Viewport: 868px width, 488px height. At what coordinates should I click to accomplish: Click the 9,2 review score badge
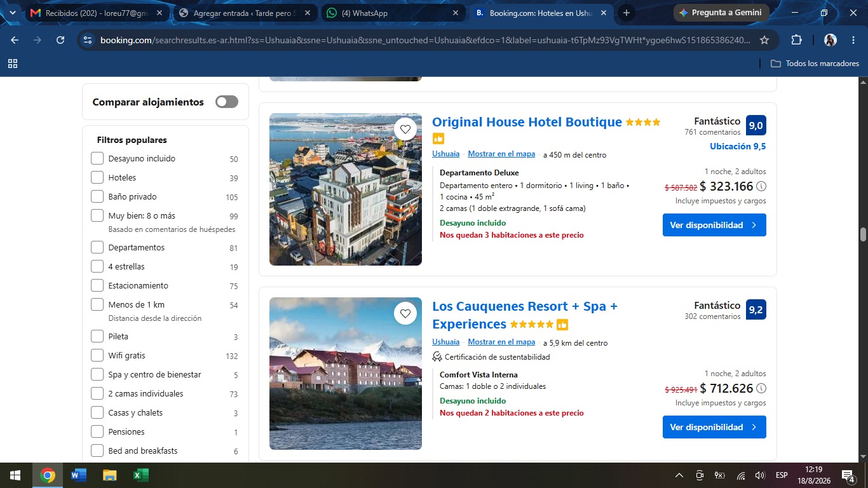[x=756, y=309]
